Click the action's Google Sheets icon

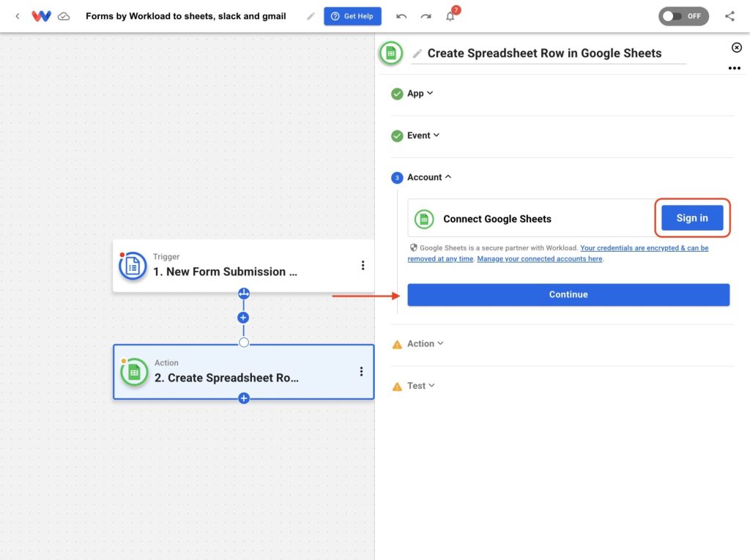[135, 372]
